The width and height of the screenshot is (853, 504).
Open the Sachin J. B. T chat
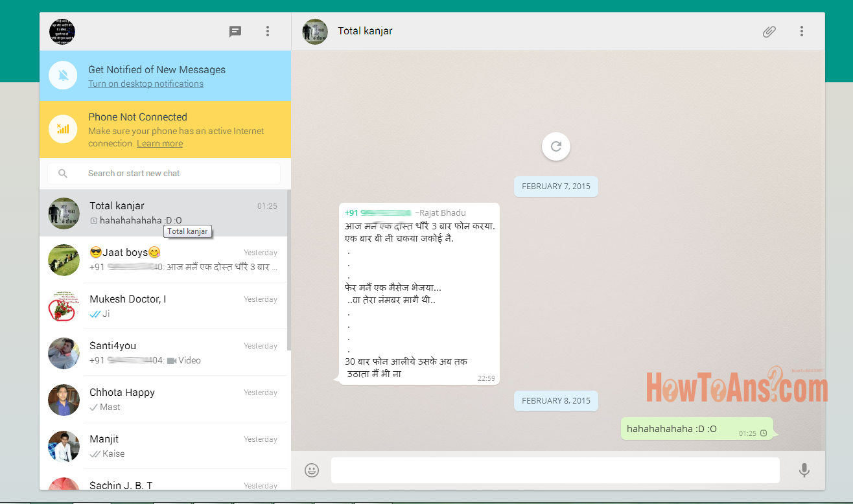pyautogui.click(x=163, y=480)
